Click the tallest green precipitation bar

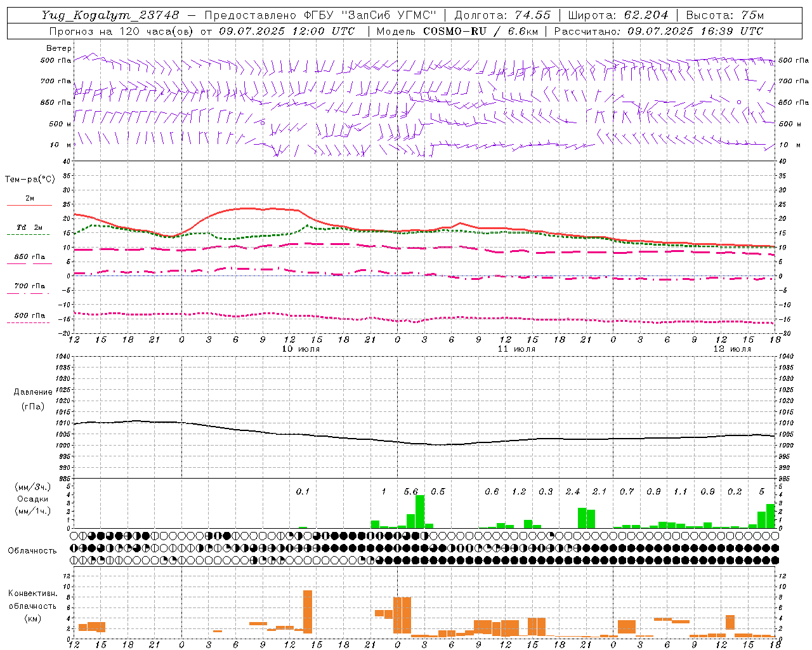pyautogui.click(x=420, y=512)
